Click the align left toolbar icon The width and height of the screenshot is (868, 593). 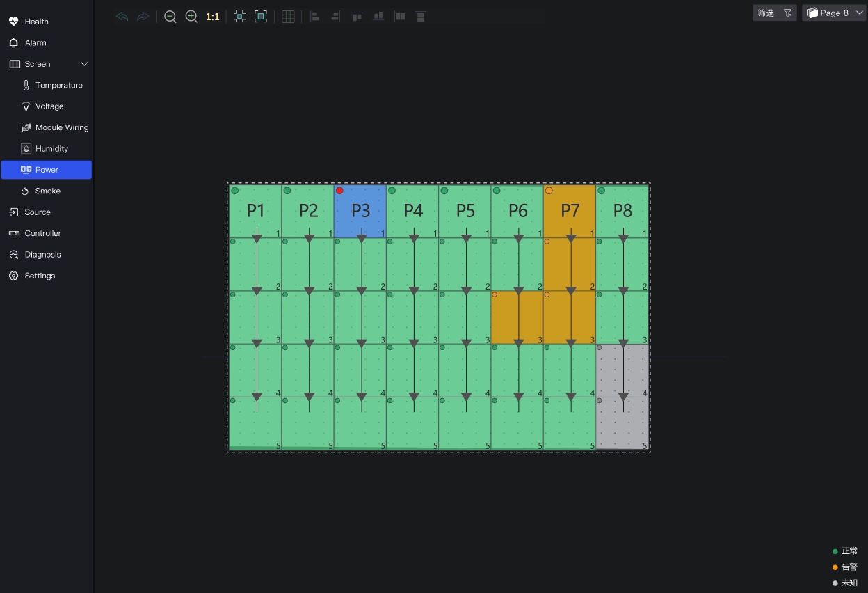[314, 17]
